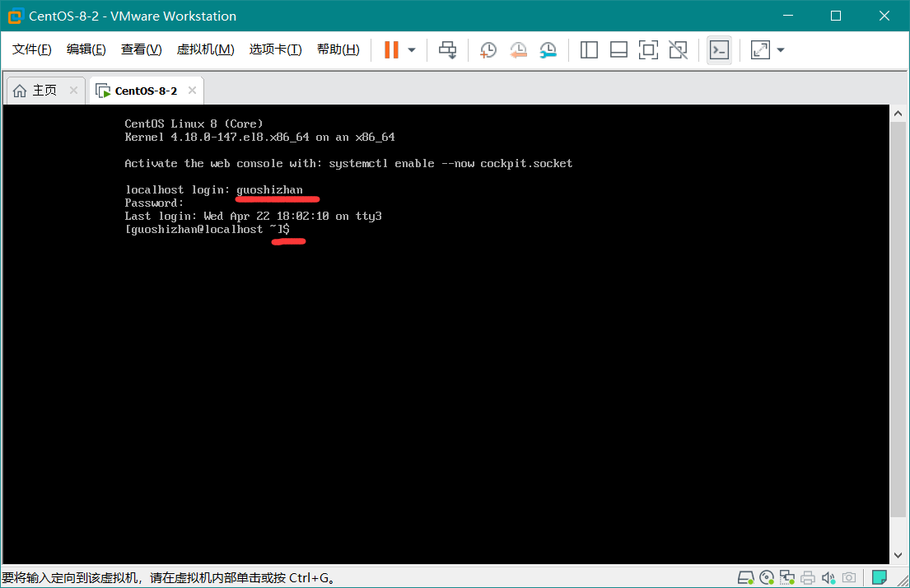Open the snapshot manager
Viewport: 910px width, 588px height.
548,50
